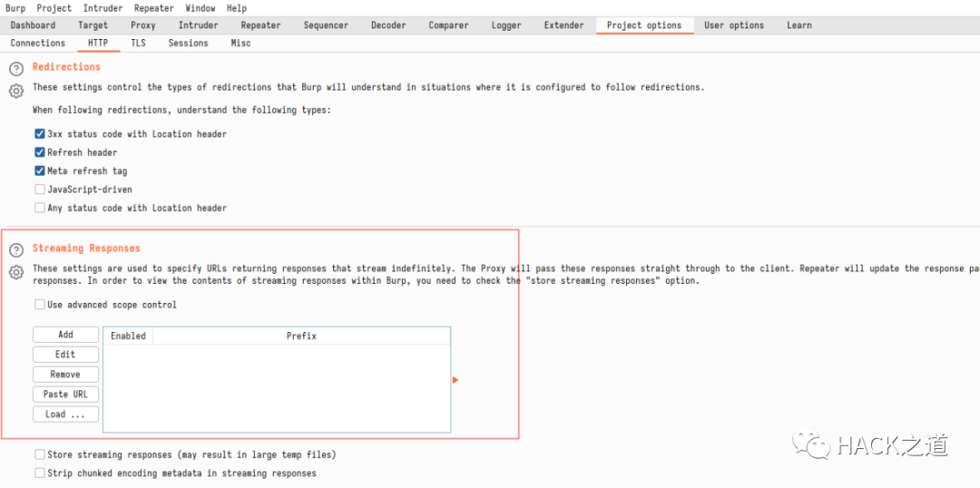Switch to Extender tab
980x488 pixels.
(563, 25)
